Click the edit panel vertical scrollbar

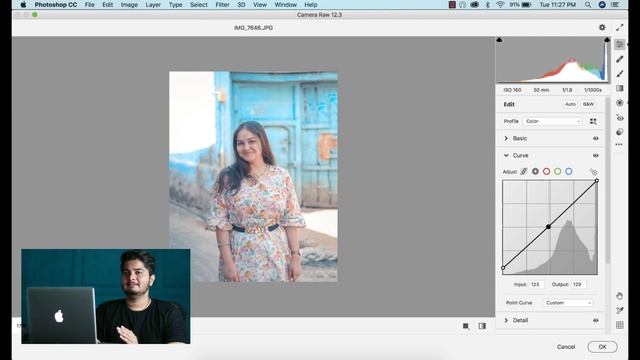(x=608, y=180)
